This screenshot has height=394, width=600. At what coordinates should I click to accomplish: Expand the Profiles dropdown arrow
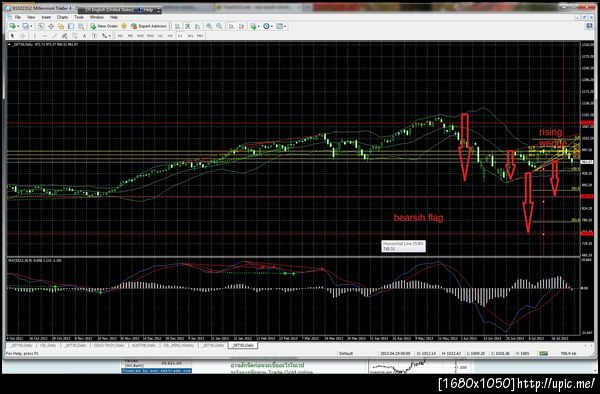pos(31,26)
